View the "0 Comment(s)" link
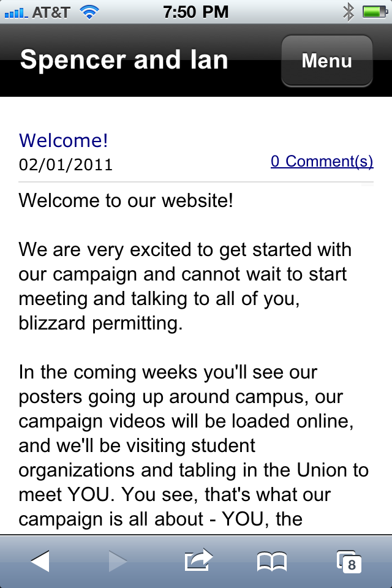This screenshot has width=392, height=588. [x=322, y=161]
